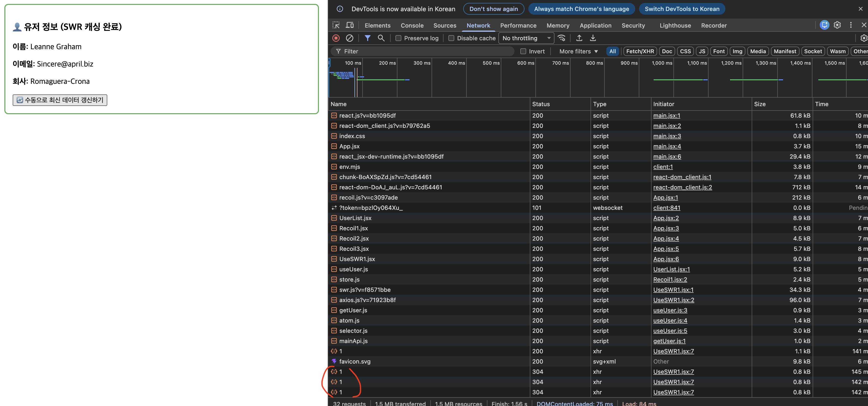Screen dimensions: 868x406
Task: Click the Export HAR download icon
Action: point(593,38)
